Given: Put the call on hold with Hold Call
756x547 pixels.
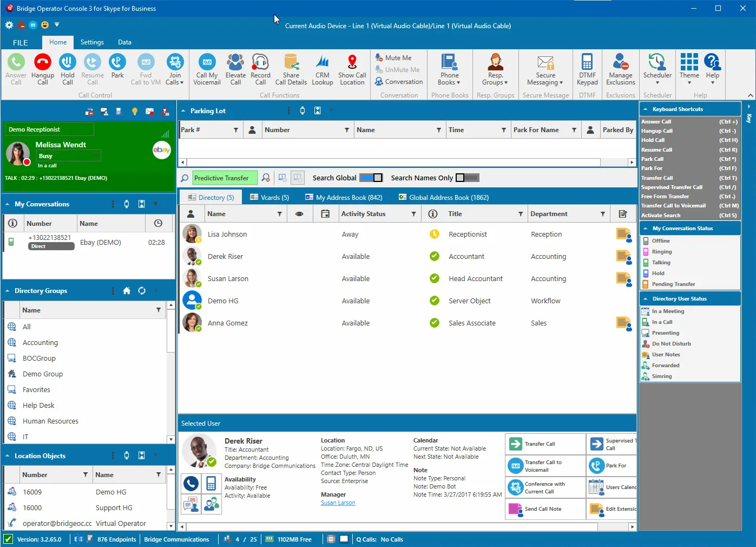Looking at the screenshot, I should tap(67, 63).
